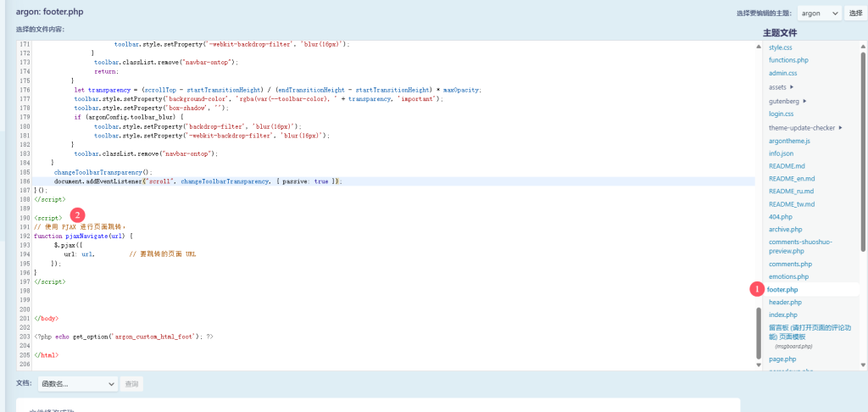This screenshot has width=868, height=412.
Task: Click the opening <script> tag on line 190
Action: tap(48, 218)
